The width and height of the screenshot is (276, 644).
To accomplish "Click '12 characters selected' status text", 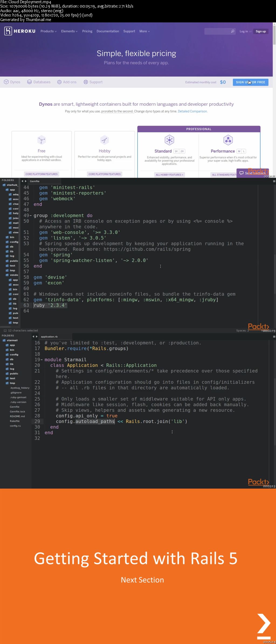I will point(23,330).
